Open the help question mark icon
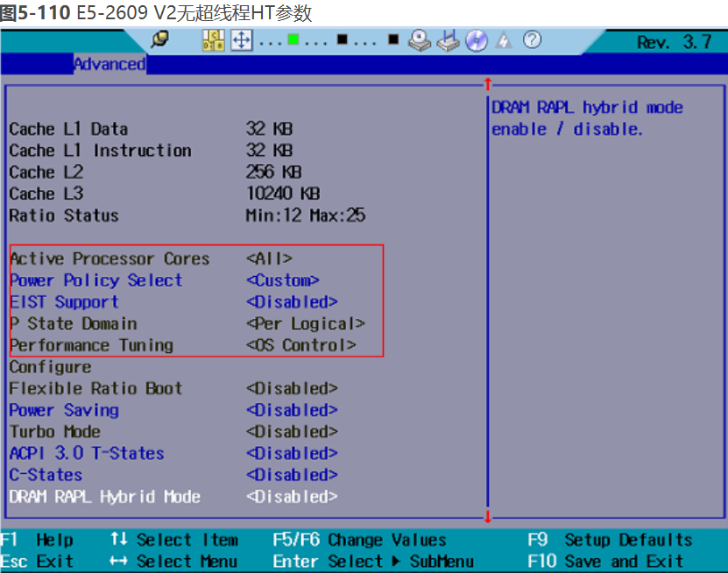 [532, 39]
